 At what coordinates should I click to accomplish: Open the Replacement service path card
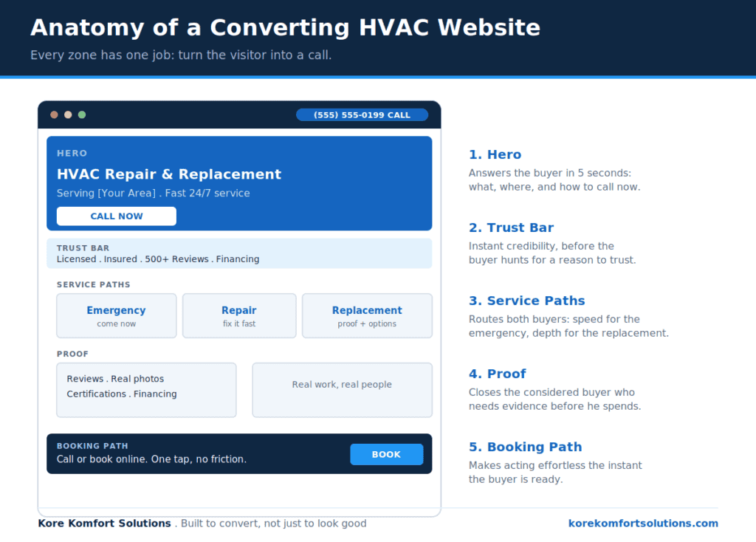click(367, 316)
